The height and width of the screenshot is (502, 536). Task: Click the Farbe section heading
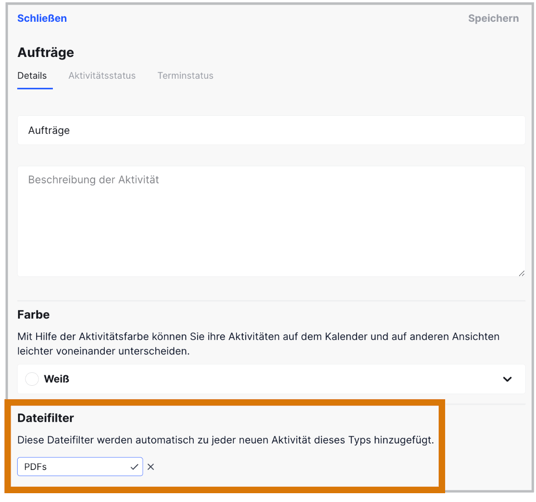(x=34, y=314)
